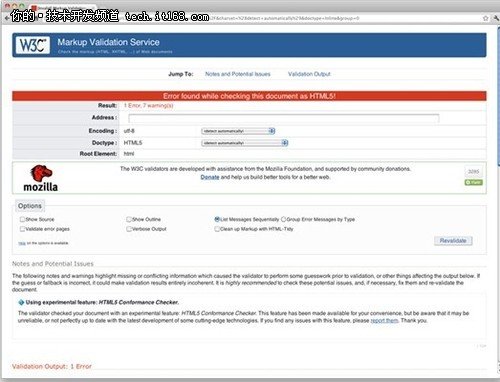Click the Options legend label

(30, 206)
